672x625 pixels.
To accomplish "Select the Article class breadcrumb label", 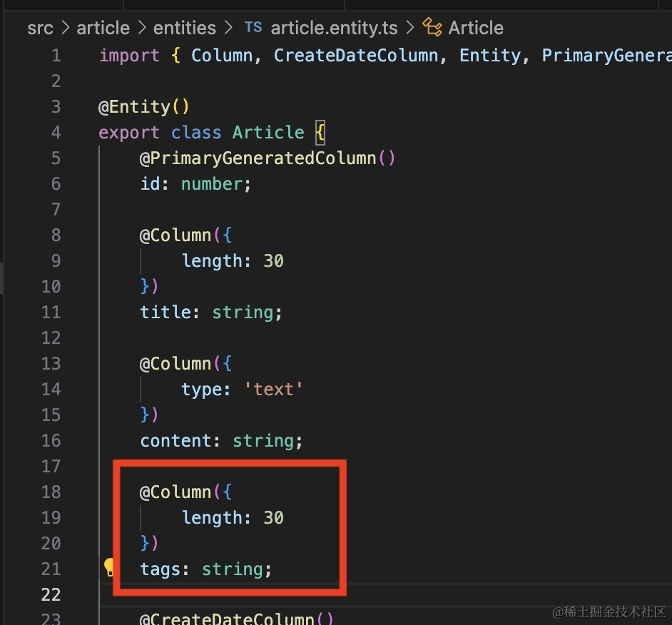I will point(476,28).
